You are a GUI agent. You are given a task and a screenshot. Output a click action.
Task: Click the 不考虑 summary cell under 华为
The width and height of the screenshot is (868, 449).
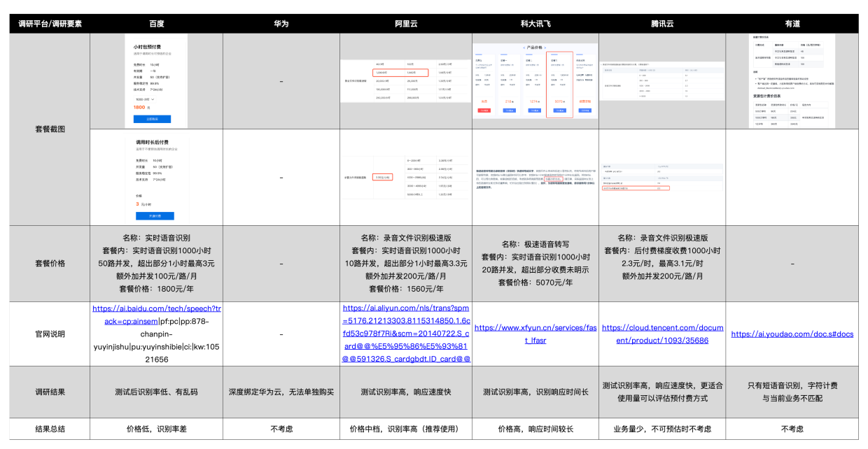[281, 429]
